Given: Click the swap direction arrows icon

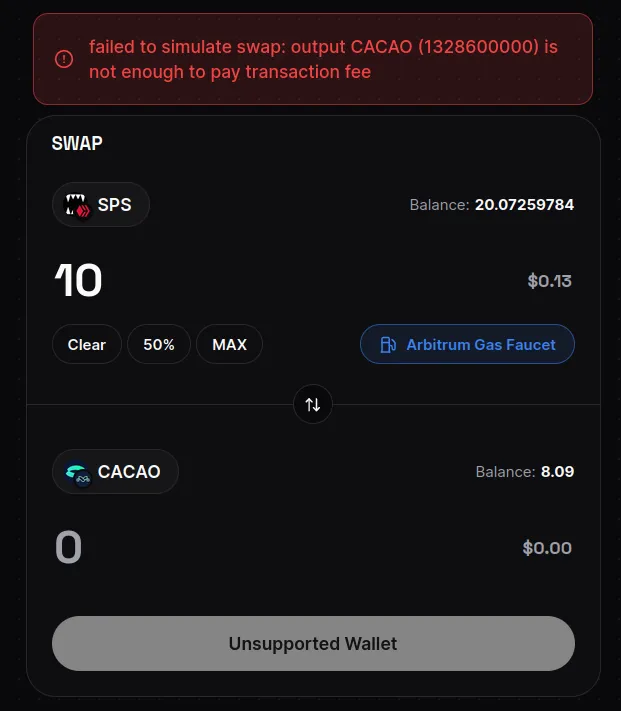Looking at the screenshot, I should (x=313, y=404).
